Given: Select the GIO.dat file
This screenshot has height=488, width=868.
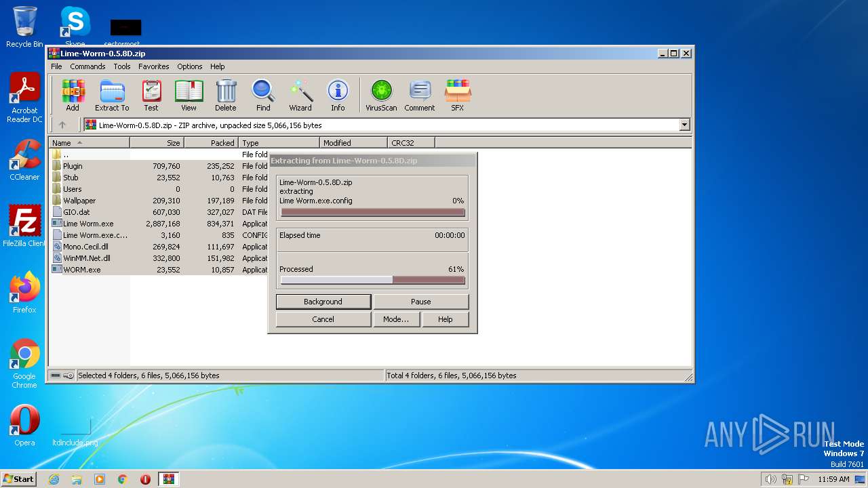Looking at the screenshot, I should point(159,212).
